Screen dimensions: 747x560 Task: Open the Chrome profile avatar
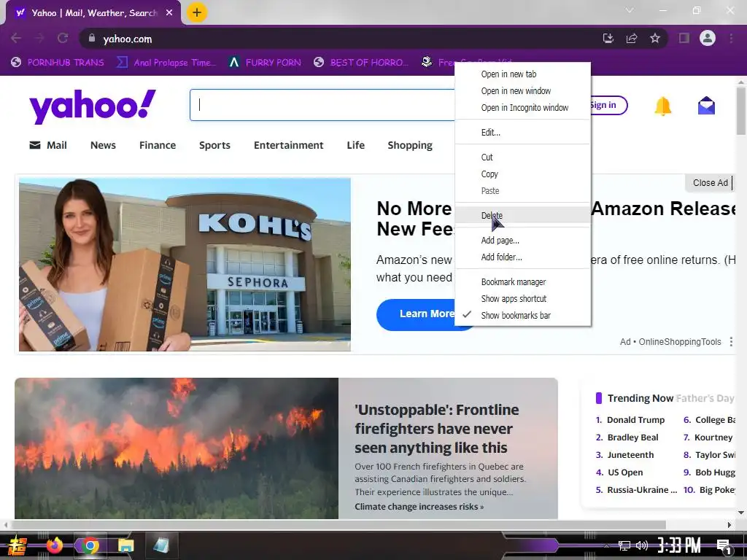[708, 38]
